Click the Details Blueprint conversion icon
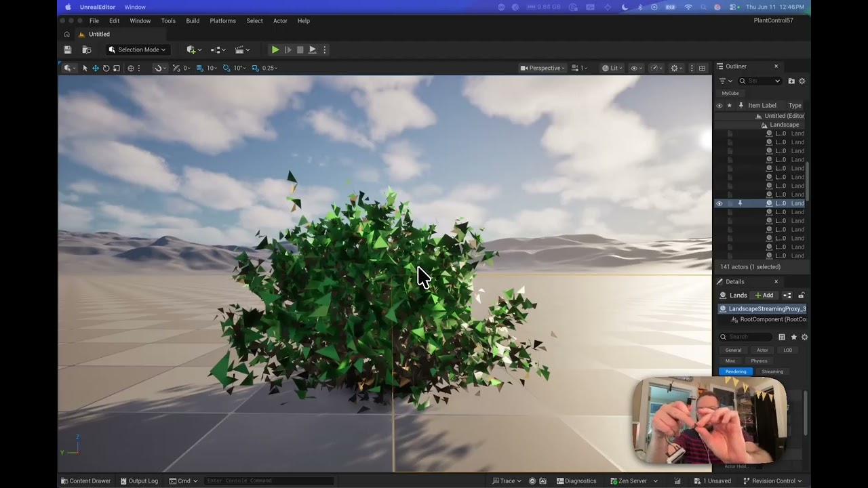The height and width of the screenshot is (488, 868). point(787,296)
